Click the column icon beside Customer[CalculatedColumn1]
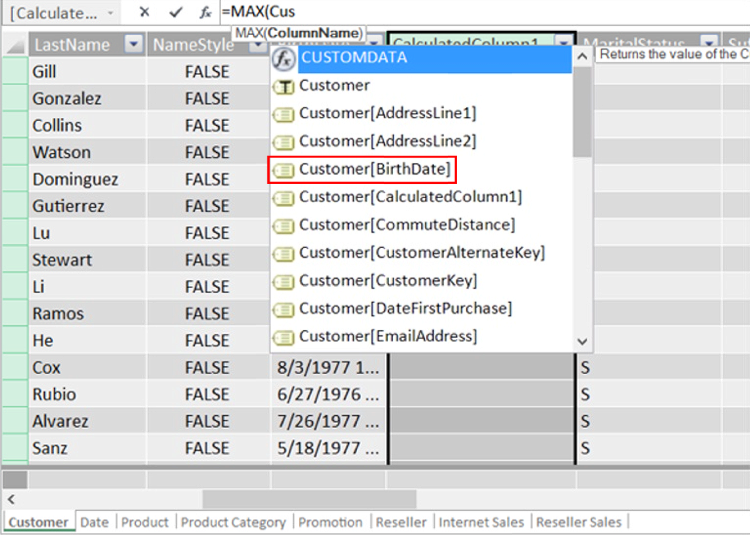The height and width of the screenshot is (535, 750). tap(284, 198)
